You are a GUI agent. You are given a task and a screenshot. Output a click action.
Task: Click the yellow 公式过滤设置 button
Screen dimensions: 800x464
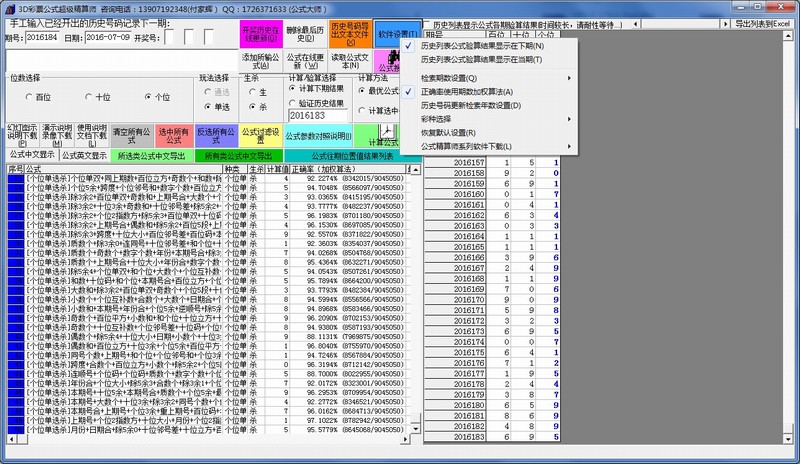click(259, 132)
